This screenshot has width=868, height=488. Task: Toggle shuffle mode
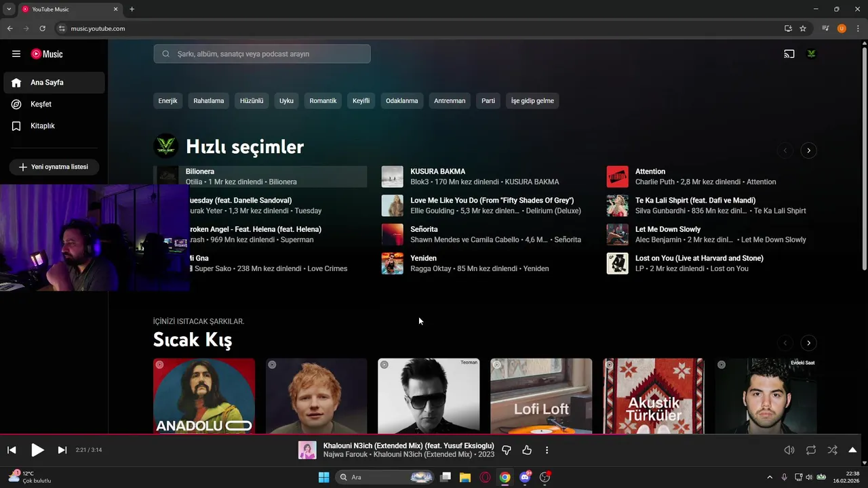tap(832, 450)
